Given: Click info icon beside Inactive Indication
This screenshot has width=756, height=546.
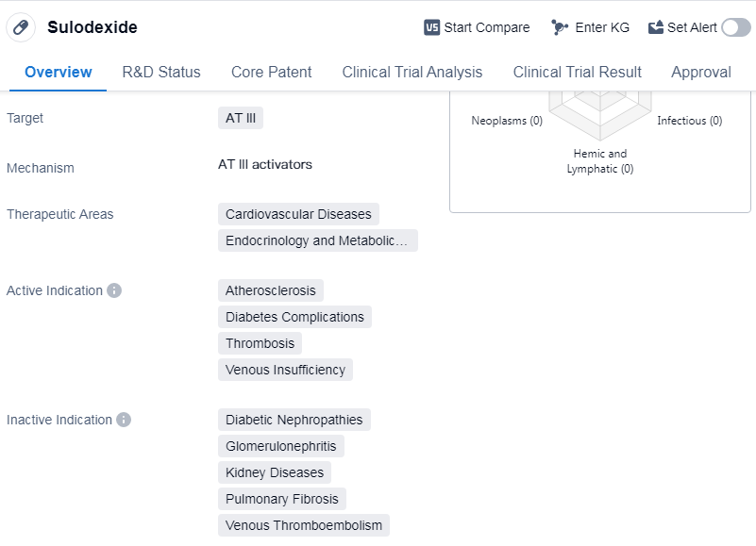Looking at the screenshot, I should tap(124, 420).
